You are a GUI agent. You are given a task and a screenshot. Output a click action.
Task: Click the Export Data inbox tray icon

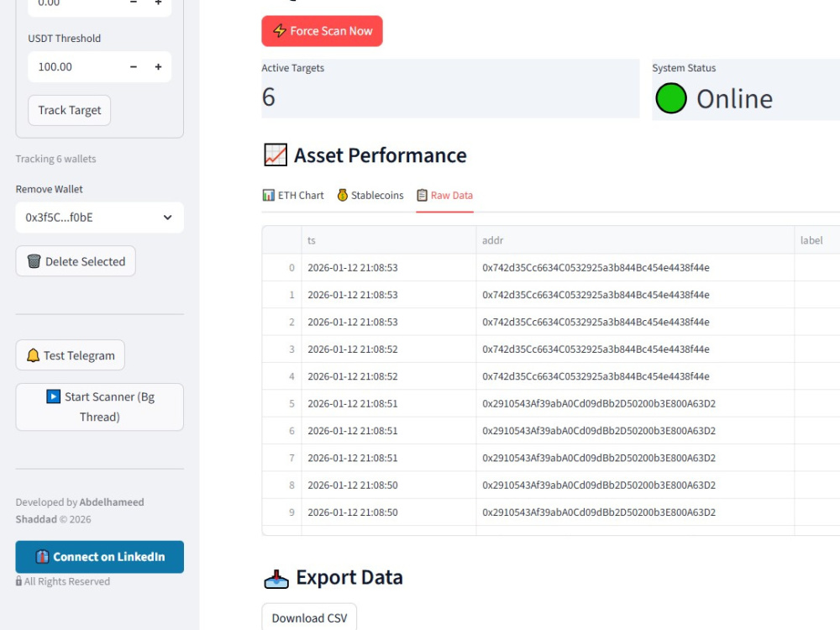tap(276, 578)
